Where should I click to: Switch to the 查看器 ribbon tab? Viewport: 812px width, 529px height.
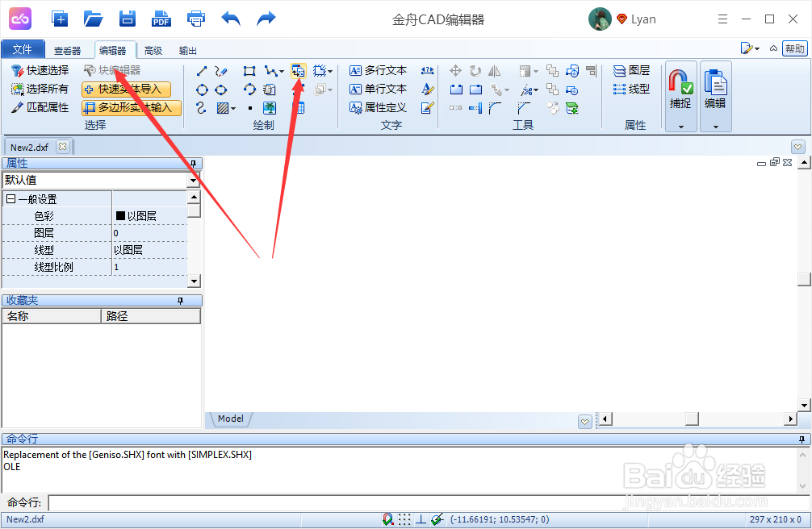[67, 51]
